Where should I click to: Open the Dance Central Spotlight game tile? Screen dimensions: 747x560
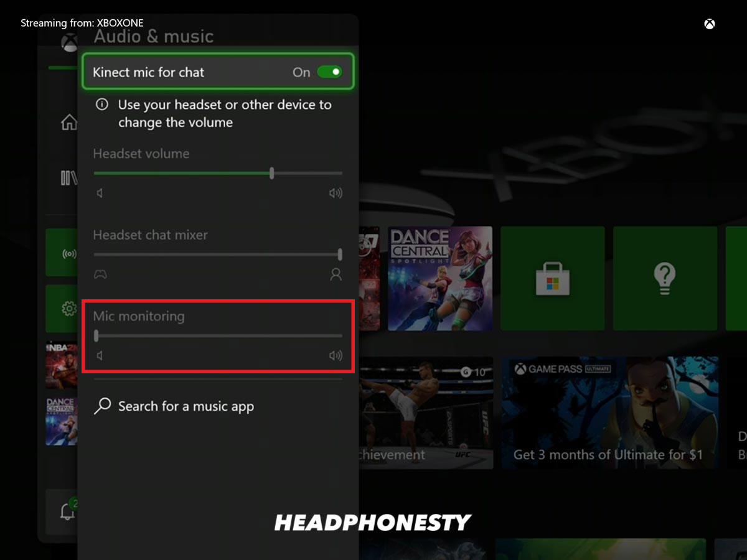tap(440, 278)
